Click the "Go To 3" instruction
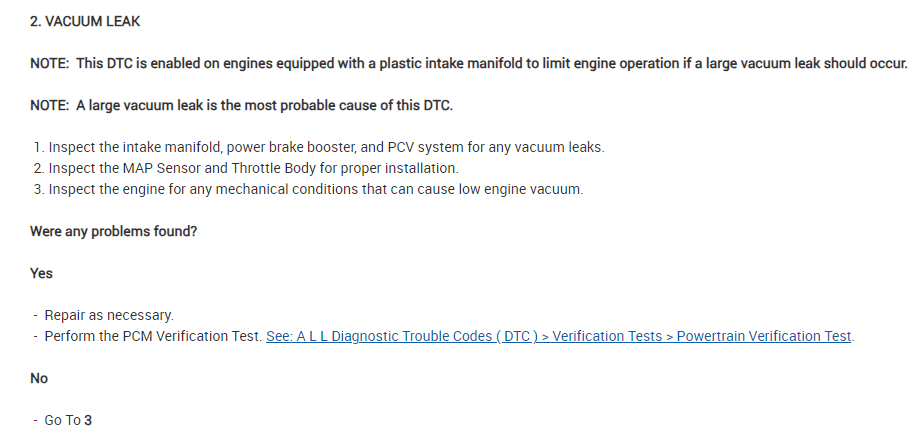 pos(68,420)
